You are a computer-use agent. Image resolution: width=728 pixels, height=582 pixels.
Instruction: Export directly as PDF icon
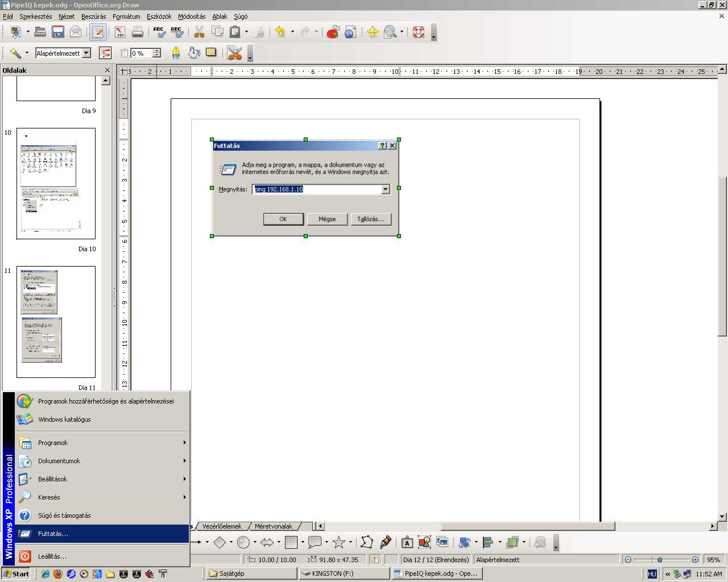(x=120, y=32)
